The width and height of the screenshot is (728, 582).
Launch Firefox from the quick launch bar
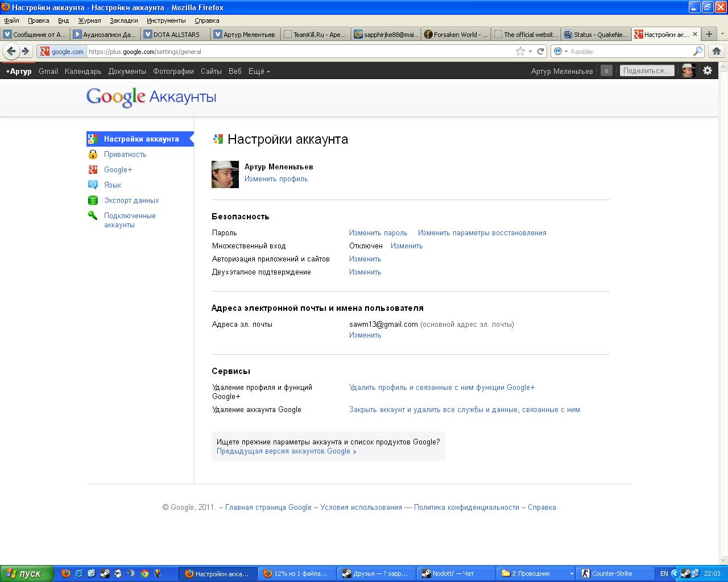(66, 573)
